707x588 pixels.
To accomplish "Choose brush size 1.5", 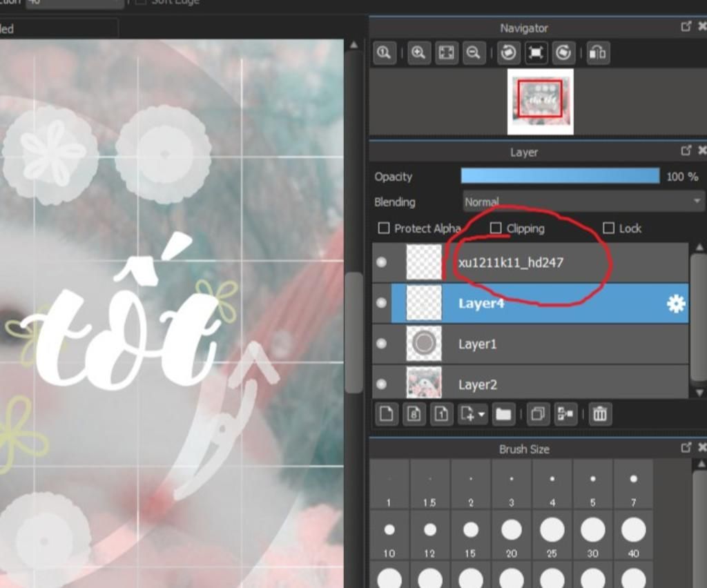I will click(429, 484).
